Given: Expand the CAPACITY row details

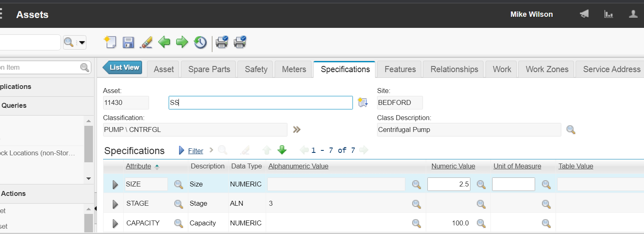Looking at the screenshot, I should coord(115,223).
